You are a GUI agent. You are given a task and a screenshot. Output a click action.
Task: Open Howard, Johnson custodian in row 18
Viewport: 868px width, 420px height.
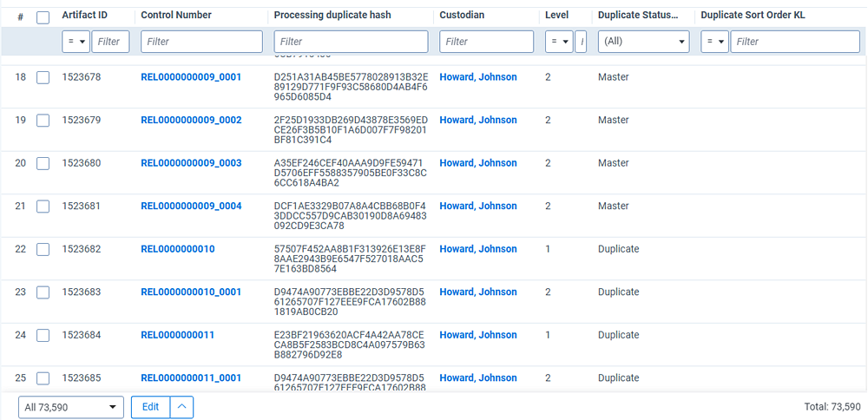click(478, 77)
